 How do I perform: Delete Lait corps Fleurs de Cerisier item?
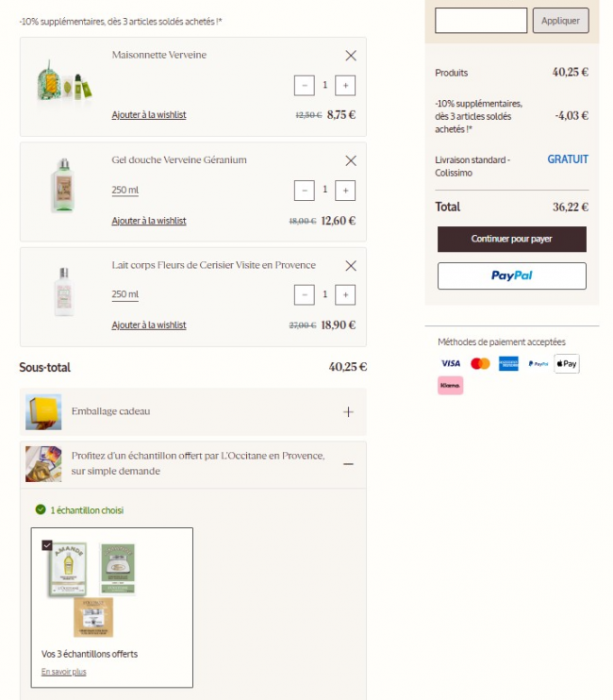(x=351, y=266)
